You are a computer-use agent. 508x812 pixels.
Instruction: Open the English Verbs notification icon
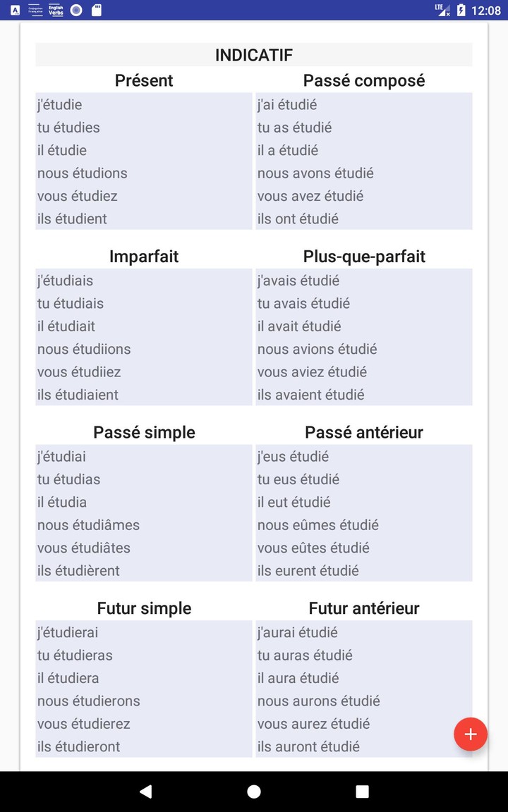pos(55,10)
